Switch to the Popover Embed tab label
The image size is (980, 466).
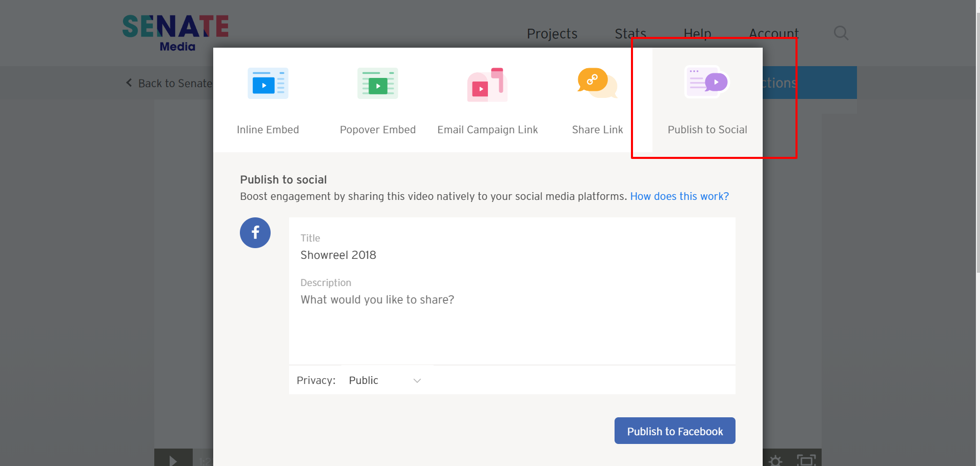[x=378, y=130]
